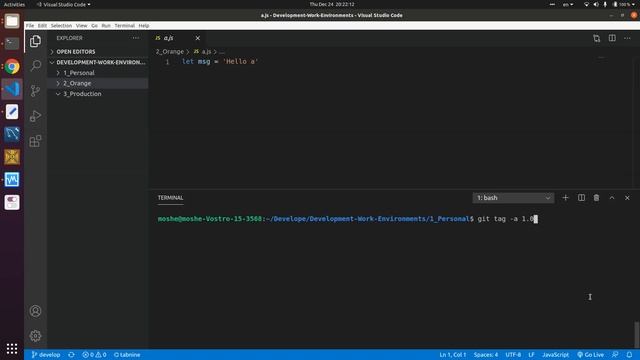Click the feedback icon in status bar
This screenshot has height=360, width=640.
[x=615, y=355]
